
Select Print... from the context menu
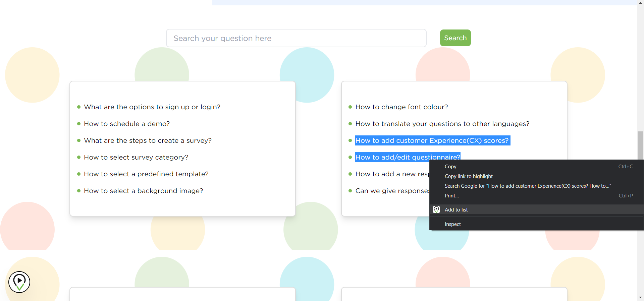(x=451, y=196)
